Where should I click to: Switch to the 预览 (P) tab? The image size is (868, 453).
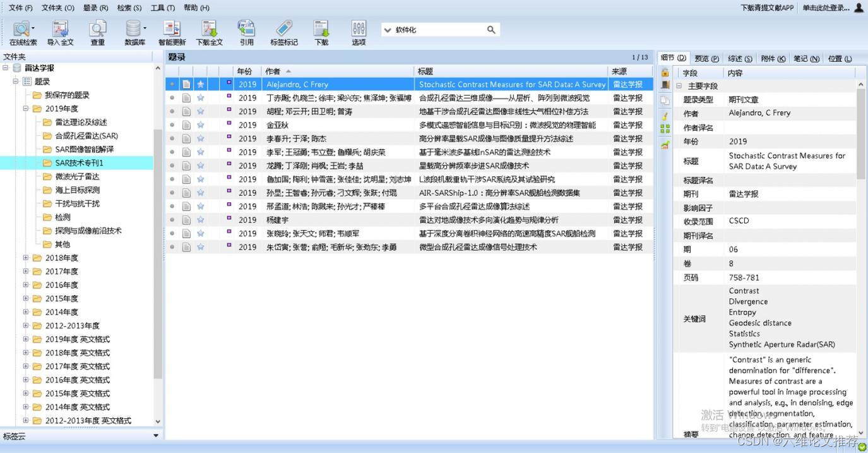click(x=706, y=58)
